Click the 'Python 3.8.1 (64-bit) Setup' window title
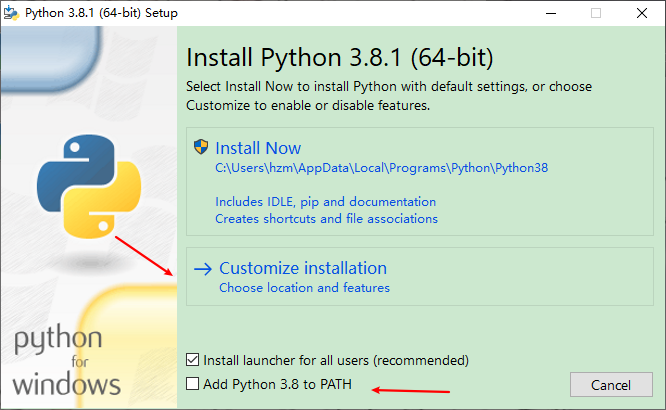 pos(101,13)
